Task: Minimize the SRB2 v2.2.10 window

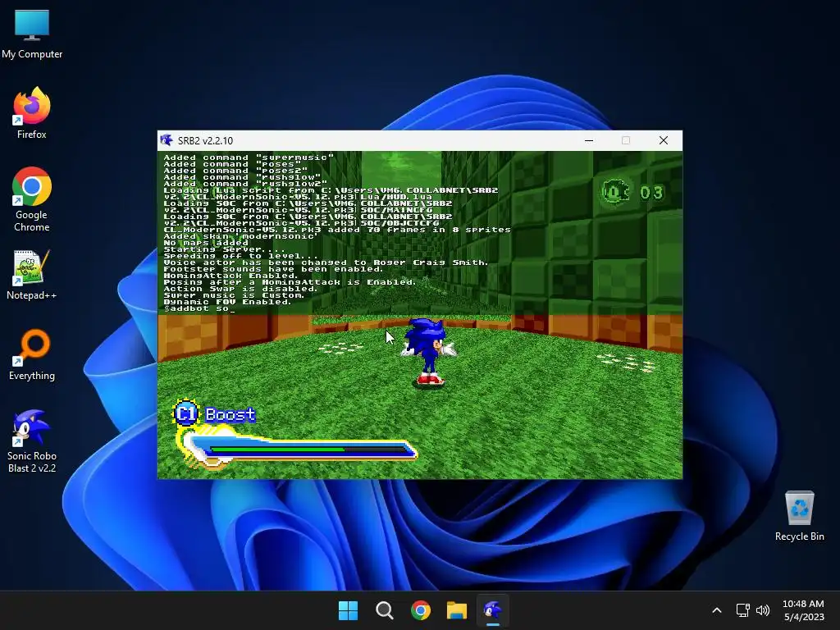Action: pyautogui.click(x=589, y=140)
